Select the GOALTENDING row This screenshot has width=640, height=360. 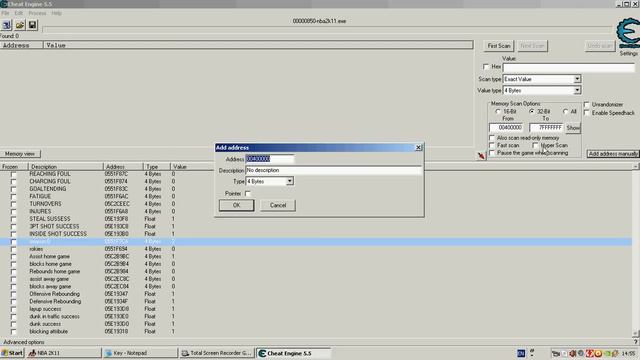coord(316,189)
